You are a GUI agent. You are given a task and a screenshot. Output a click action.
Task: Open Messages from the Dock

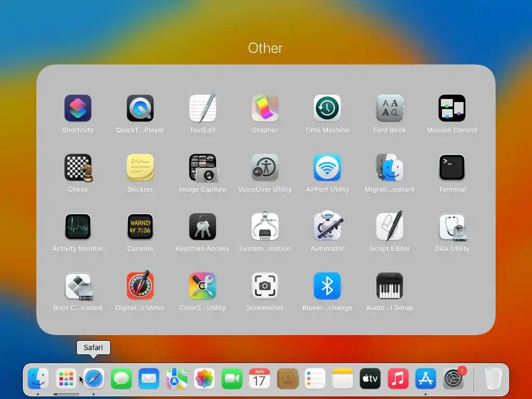point(121,378)
